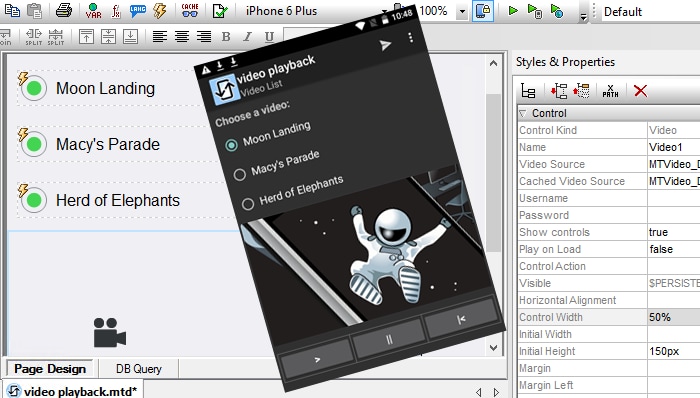The height and width of the screenshot is (398, 700).
Task: Toggle bold formatting
Action: point(226,37)
